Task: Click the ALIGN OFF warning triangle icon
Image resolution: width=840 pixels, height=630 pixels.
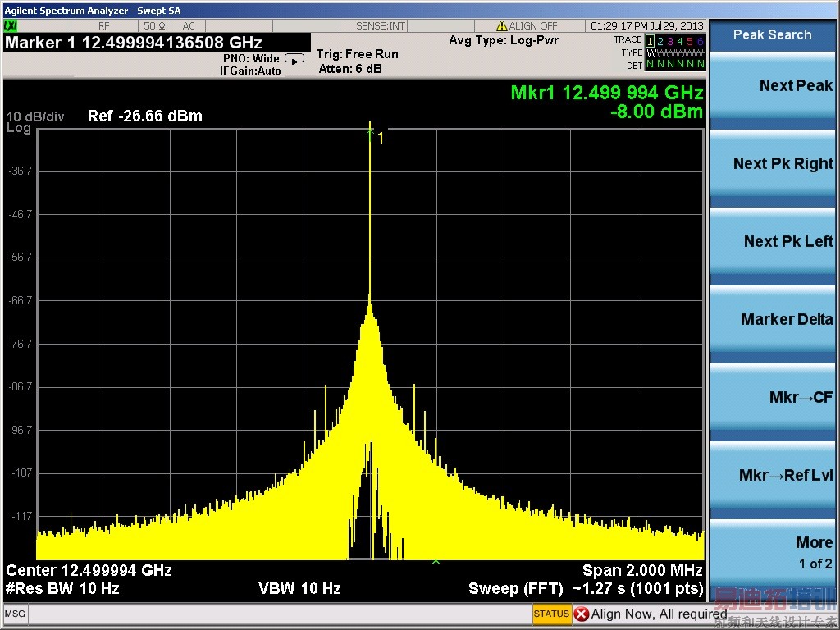Action: click(501, 26)
